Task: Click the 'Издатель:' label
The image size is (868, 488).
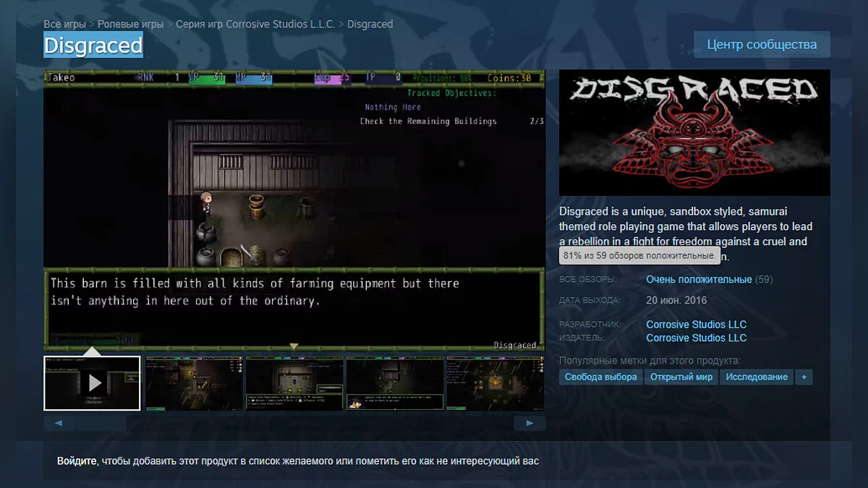Action: coord(582,338)
